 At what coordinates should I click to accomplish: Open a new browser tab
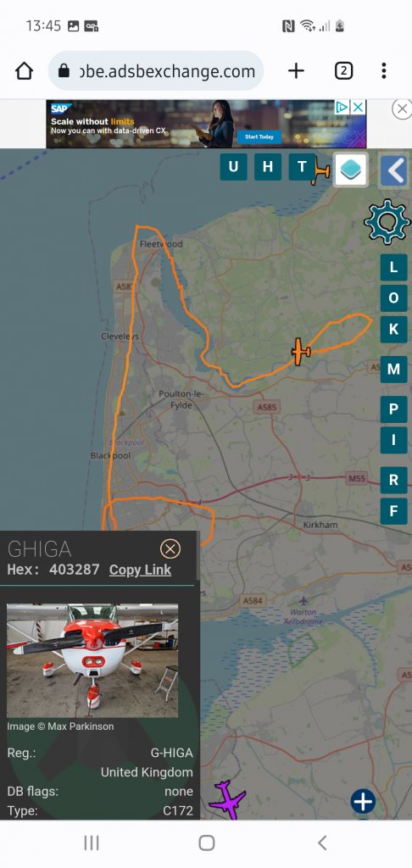pos(296,71)
